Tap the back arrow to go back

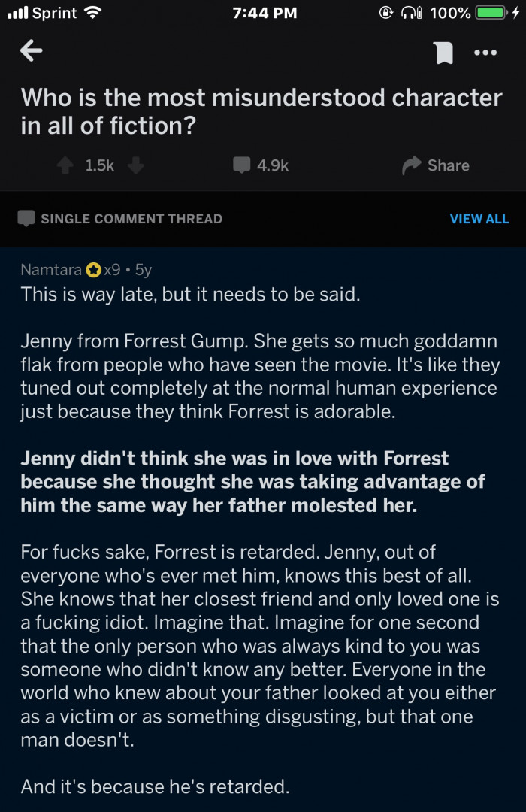click(x=32, y=51)
